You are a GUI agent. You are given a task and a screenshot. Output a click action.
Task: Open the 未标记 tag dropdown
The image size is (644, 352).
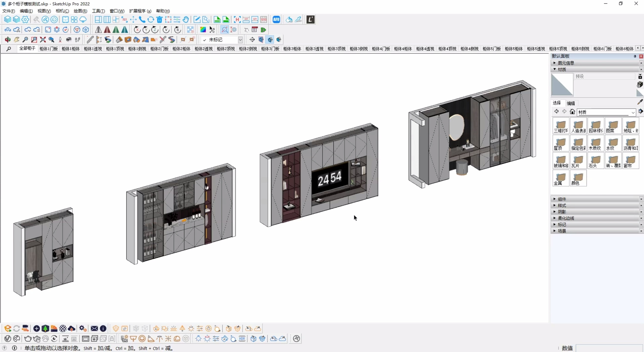click(x=240, y=40)
